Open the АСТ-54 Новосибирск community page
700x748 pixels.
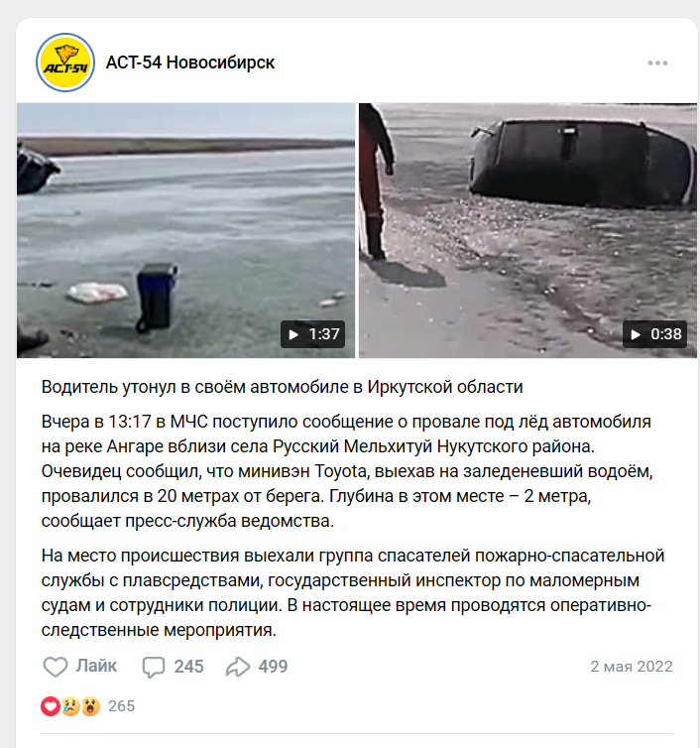pos(189,62)
